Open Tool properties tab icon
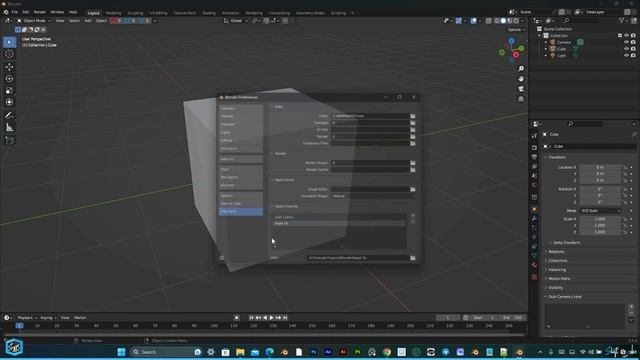This screenshot has width=640, height=360. point(534,136)
